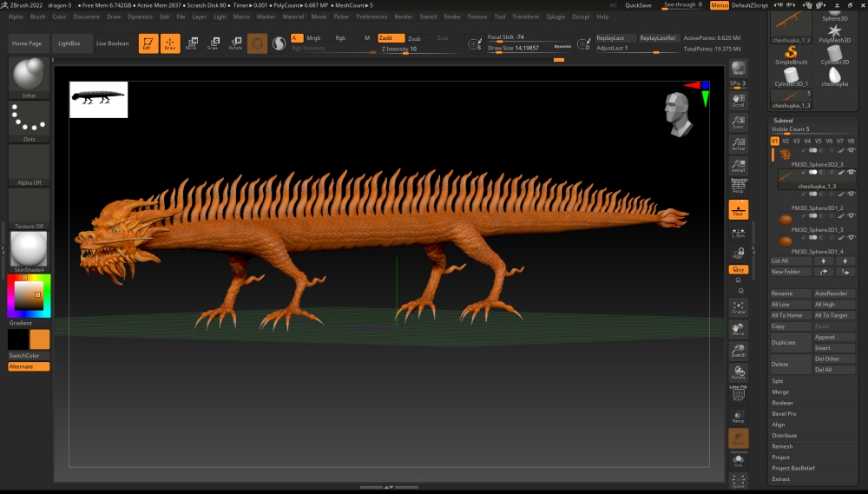This screenshot has width=868, height=494.
Task: Open the Inflat brush selector
Action: 29,77
